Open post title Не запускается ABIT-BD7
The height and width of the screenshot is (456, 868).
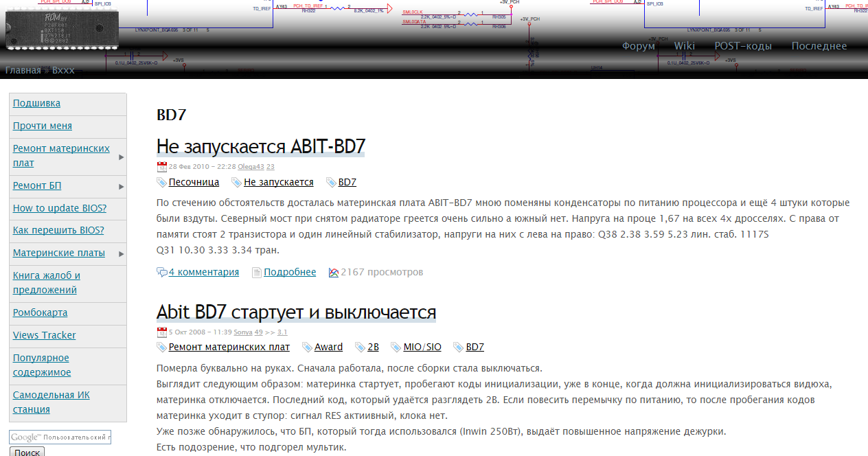tap(261, 146)
